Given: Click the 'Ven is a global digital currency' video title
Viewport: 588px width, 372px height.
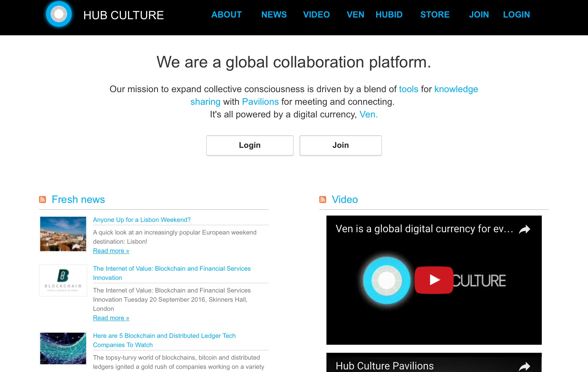Looking at the screenshot, I should click(424, 229).
